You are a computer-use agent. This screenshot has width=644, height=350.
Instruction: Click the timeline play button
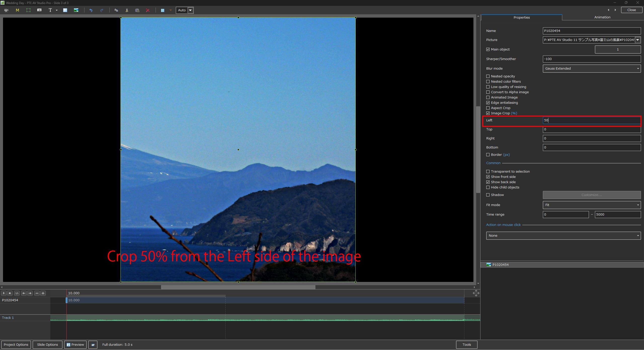tap(4, 293)
